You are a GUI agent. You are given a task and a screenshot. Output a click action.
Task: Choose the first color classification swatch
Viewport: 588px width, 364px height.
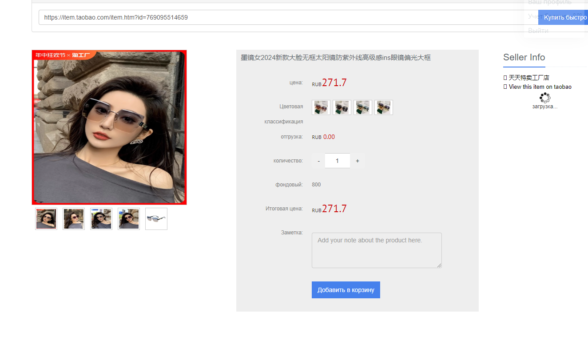[321, 107]
